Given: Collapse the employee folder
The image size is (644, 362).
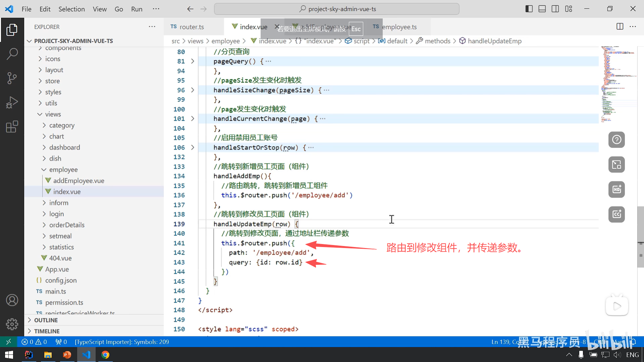Looking at the screenshot, I should tap(63, 170).
